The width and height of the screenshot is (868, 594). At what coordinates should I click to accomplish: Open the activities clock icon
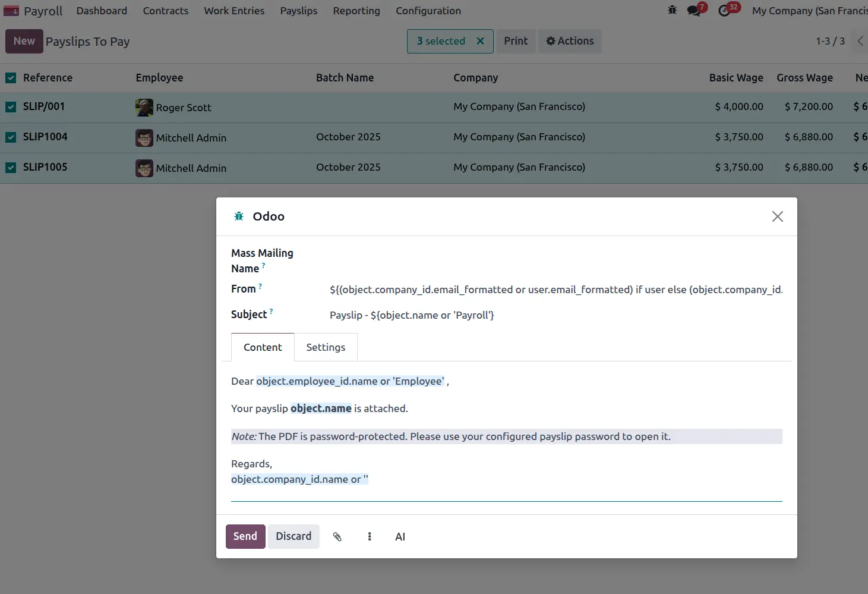click(724, 11)
